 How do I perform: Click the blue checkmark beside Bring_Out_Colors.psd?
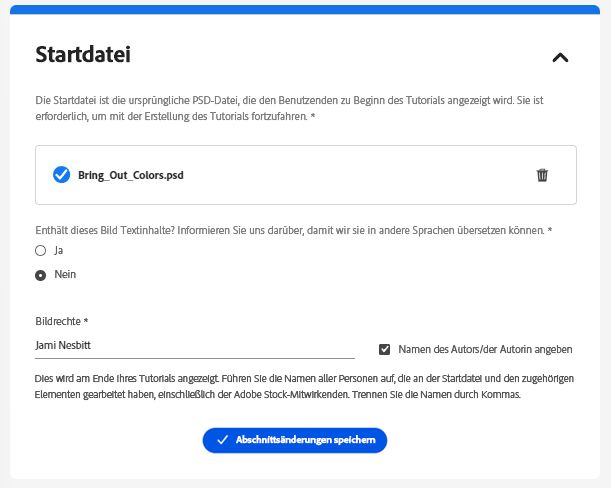pyautogui.click(x=61, y=175)
